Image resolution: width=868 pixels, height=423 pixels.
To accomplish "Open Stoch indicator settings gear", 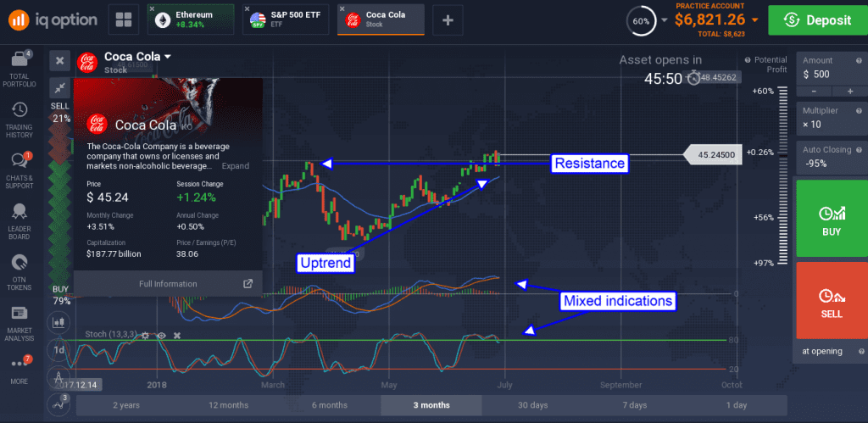I will 145,335.
